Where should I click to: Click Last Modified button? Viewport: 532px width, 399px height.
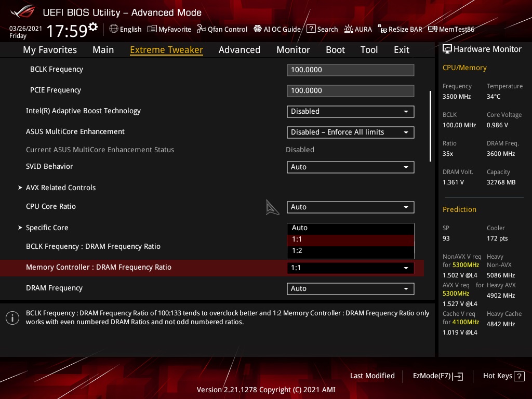[x=372, y=376]
